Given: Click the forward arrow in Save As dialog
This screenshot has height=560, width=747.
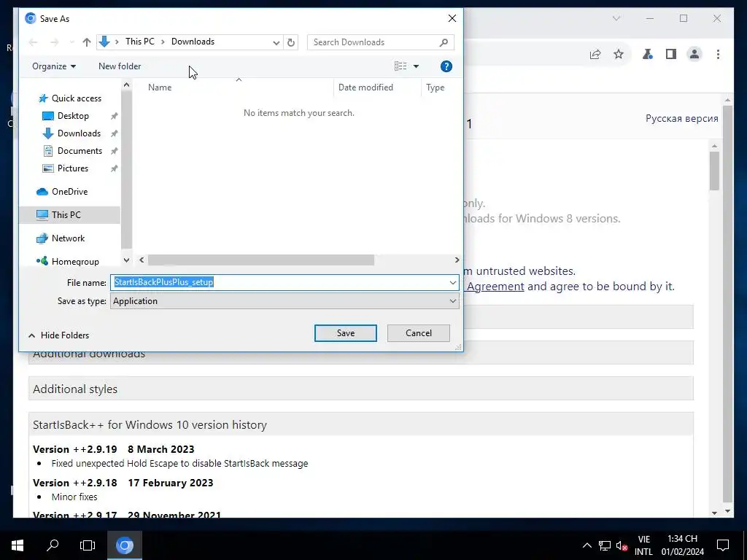Looking at the screenshot, I should point(54,42).
